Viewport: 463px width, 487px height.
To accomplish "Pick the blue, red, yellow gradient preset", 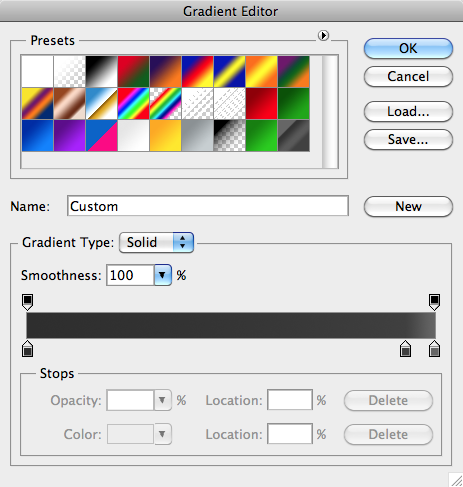I will pos(198,72).
